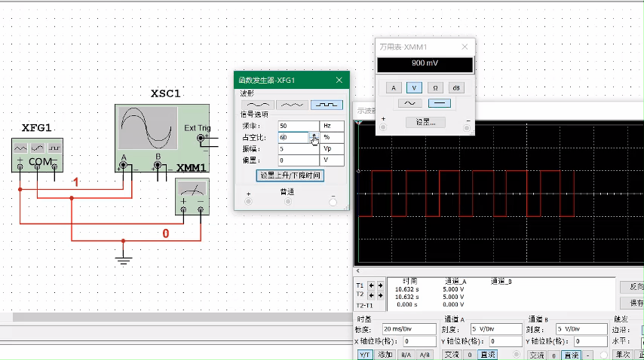This screenshot has width=644, height=360.
Task: Switch multimeter to voltmeter mode V
Action: [414, 88]
